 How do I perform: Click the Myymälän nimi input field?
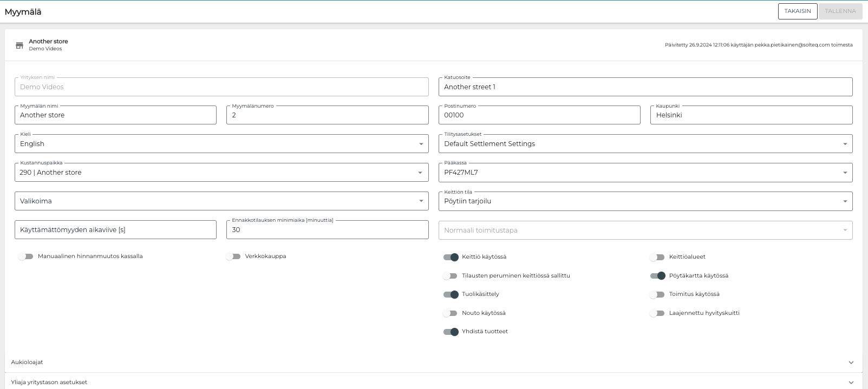point(115,115)
